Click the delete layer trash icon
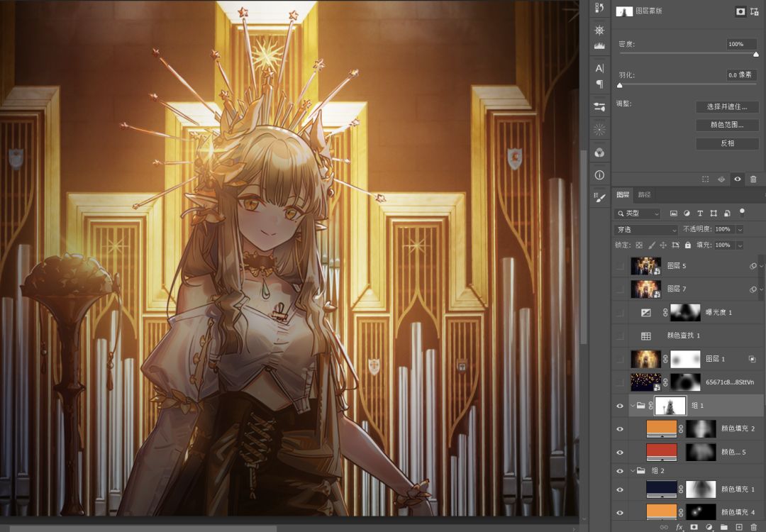Screen dimensions: 766x532 point(753,527)
